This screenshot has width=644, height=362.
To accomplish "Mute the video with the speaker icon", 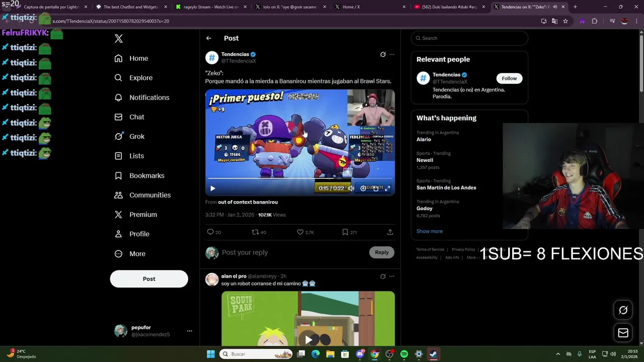I will click(x=351, y=189).
